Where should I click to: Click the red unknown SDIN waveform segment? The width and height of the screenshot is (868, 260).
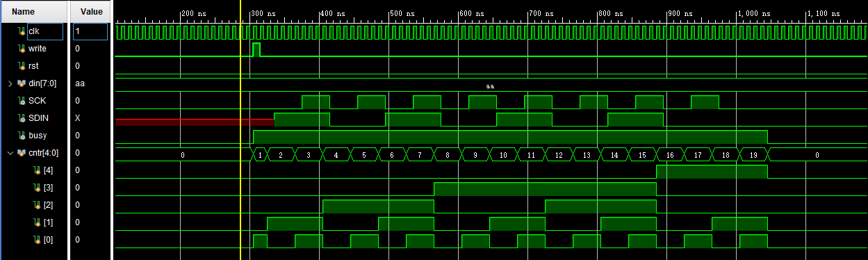pos(195,122)
